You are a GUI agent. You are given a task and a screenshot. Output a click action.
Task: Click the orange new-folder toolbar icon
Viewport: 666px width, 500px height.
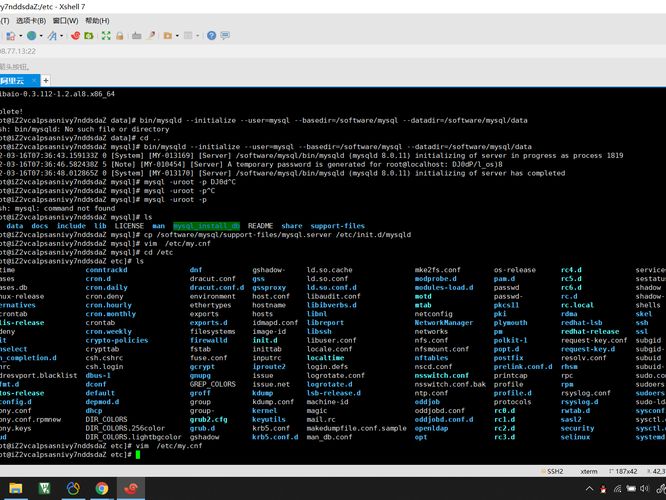168,36
